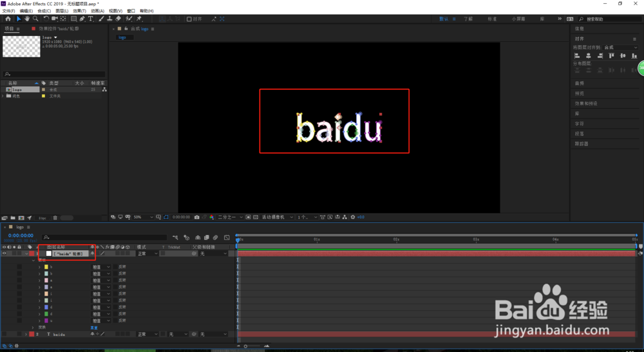This screenshot has width=644, height=352.
Task: Expand the 纯色 folder in Project panel
Action: [x=3, y=96]
